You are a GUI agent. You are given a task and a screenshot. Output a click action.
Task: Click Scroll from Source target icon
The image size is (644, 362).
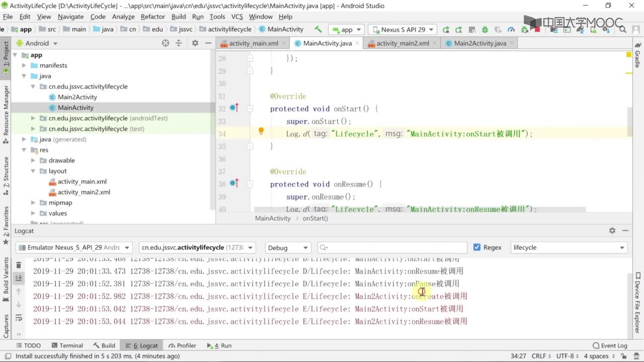click(x=166, y=43)
